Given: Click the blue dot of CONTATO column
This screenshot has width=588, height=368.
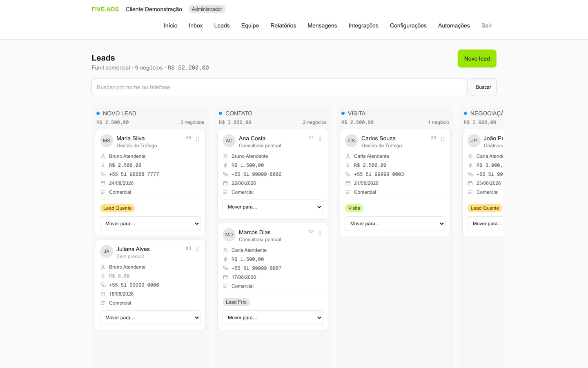Looking at the screenshot, I should pos(220,113).
